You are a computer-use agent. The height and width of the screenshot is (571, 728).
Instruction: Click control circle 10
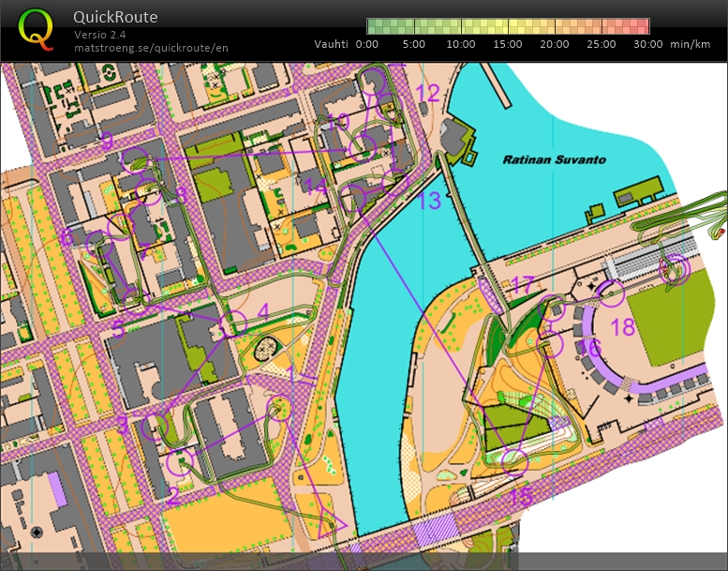click(364, 147)
